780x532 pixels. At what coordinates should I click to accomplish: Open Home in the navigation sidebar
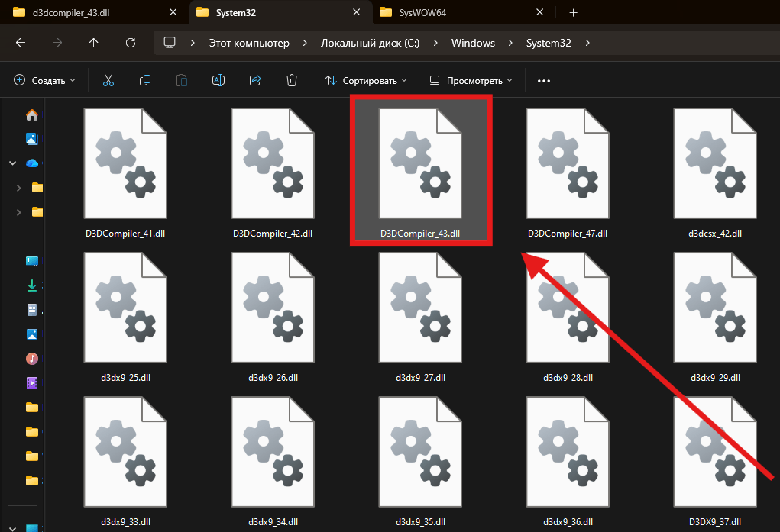click(32, 115)
